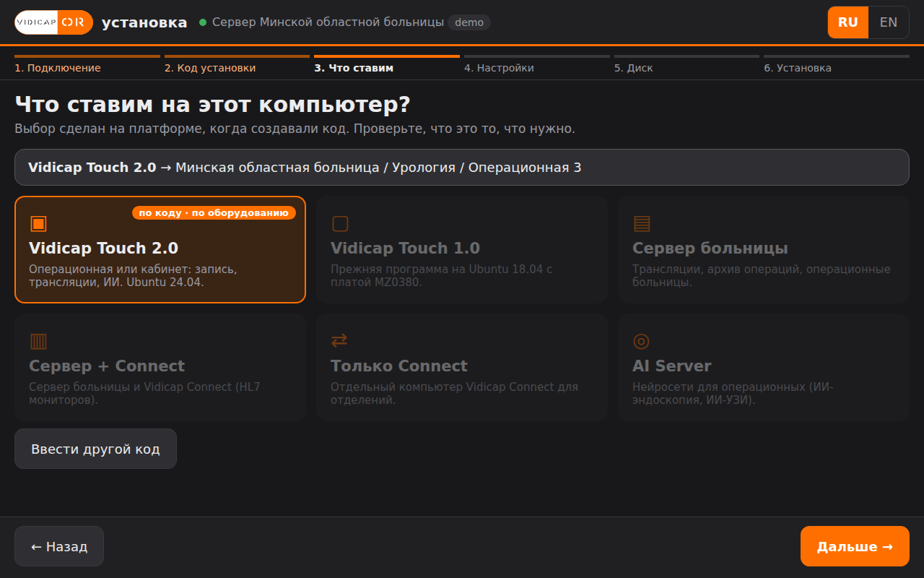Click the green server status dot
This screenshot has width=924, height=578.
coord(203,22)
